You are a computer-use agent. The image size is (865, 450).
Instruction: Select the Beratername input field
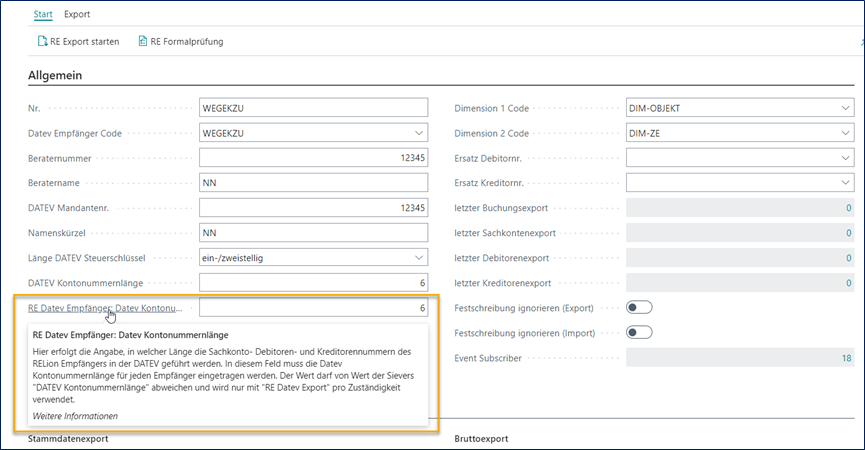(x=313, y=183)
